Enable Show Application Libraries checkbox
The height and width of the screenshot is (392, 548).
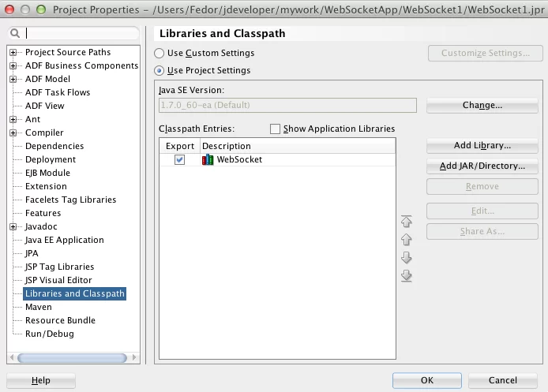pos(275,129)
